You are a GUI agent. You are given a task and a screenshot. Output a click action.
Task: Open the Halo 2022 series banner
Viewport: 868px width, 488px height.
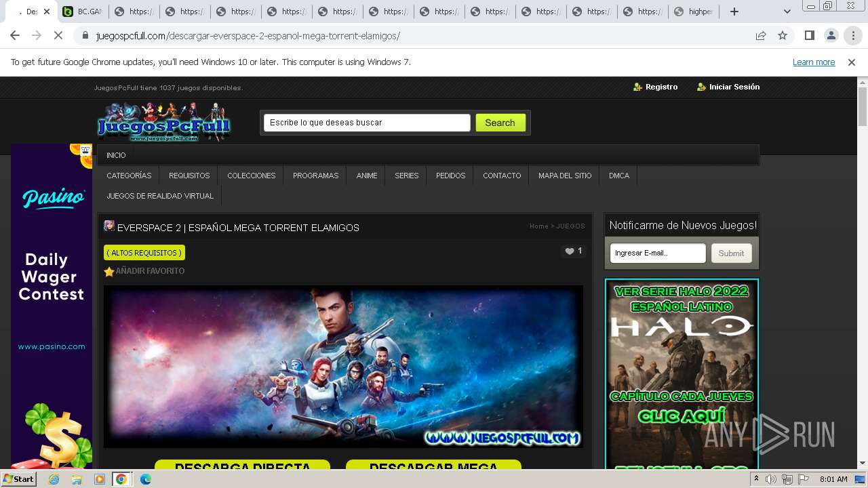pos(682,375)
